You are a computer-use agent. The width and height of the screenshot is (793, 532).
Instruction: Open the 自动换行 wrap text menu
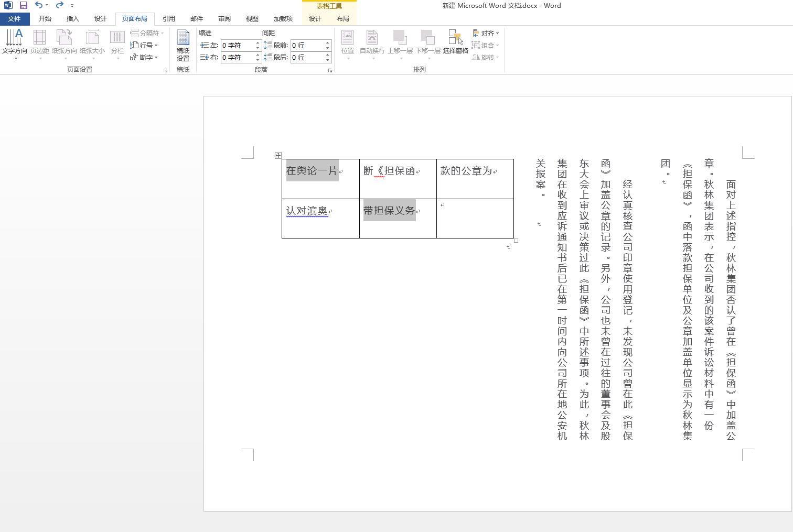tap(372, 44)
